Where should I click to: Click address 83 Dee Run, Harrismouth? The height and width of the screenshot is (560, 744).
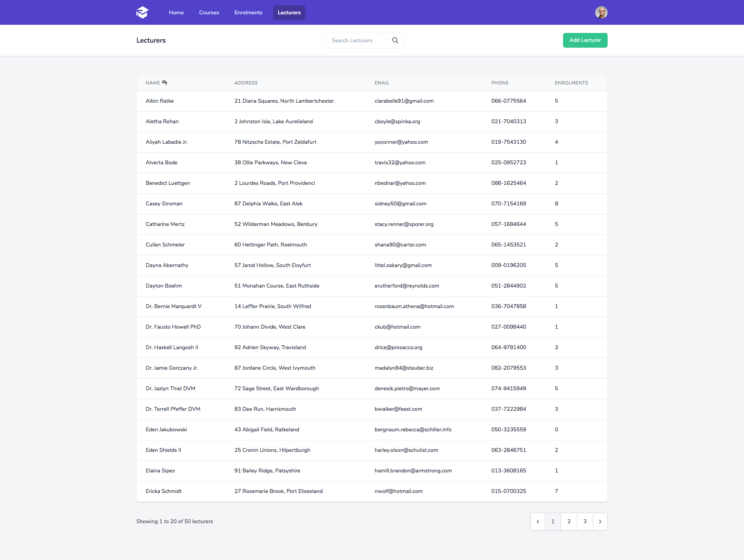[265, 409]
